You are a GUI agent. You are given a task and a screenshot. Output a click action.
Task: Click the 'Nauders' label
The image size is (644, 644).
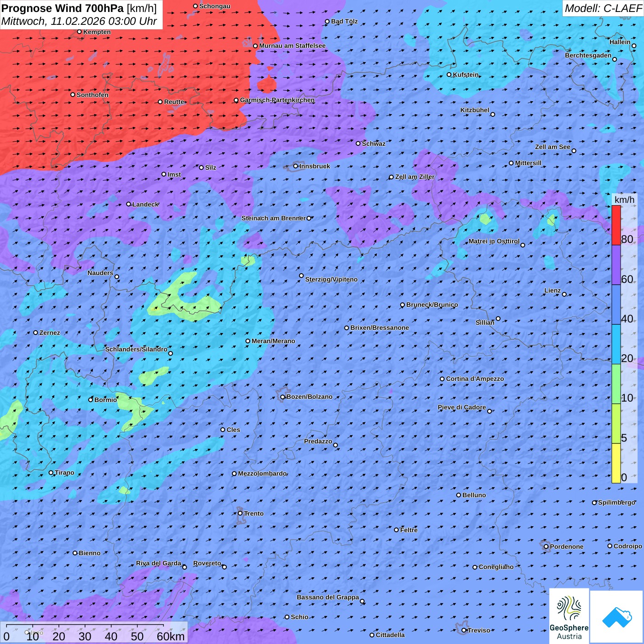(100, 273)
